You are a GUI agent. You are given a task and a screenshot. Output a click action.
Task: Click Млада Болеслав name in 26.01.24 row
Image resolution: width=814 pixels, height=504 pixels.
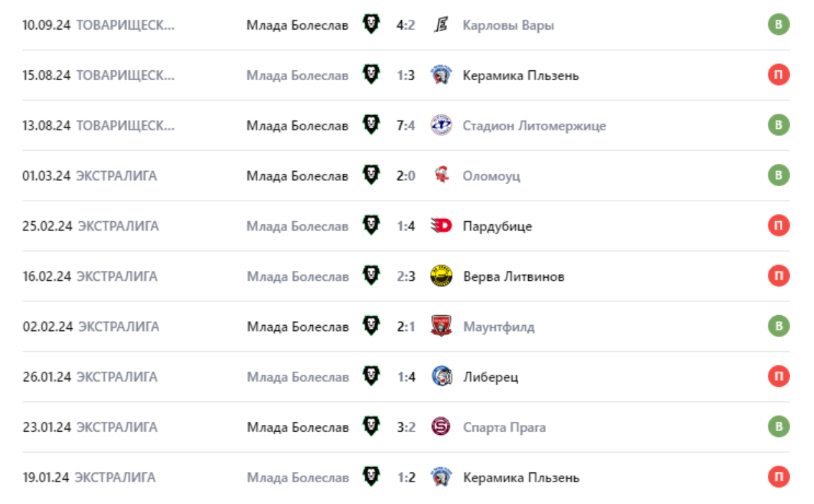pyautogui.click(x=298, y=376)
